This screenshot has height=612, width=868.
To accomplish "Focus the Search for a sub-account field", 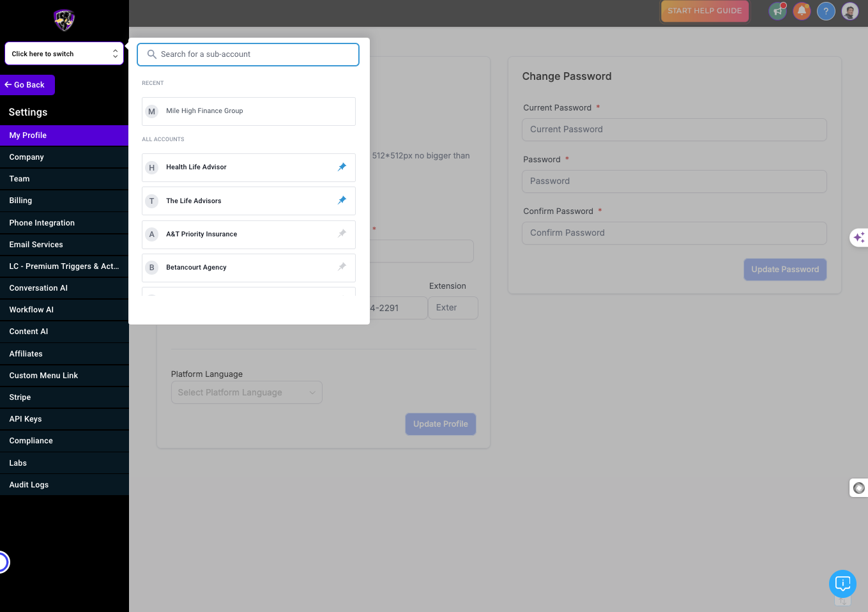I will pyautogui.click(x=248, y=54).
